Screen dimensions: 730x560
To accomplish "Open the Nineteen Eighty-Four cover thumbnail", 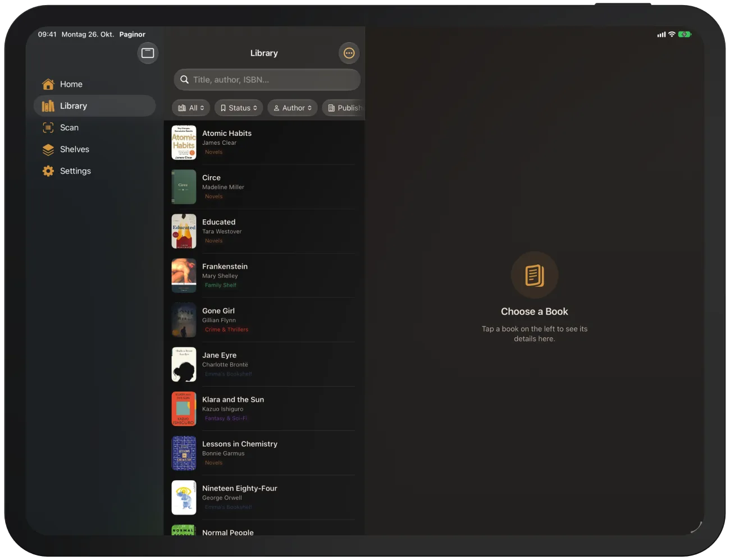I will point(184,497).
